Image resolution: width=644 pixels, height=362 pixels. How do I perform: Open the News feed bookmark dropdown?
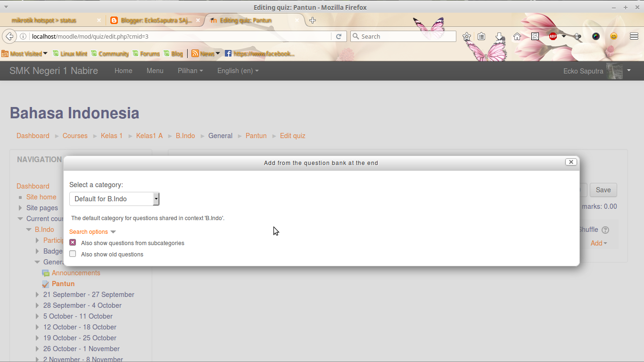(x=206, y=54)
